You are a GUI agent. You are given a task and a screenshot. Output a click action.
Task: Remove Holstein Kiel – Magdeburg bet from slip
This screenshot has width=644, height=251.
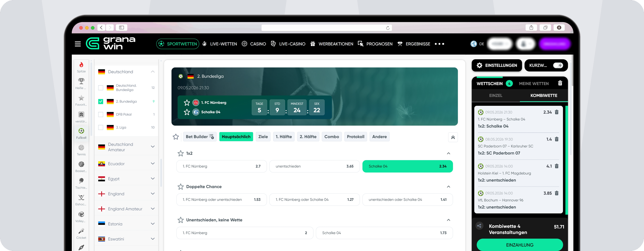coord(557,166)
